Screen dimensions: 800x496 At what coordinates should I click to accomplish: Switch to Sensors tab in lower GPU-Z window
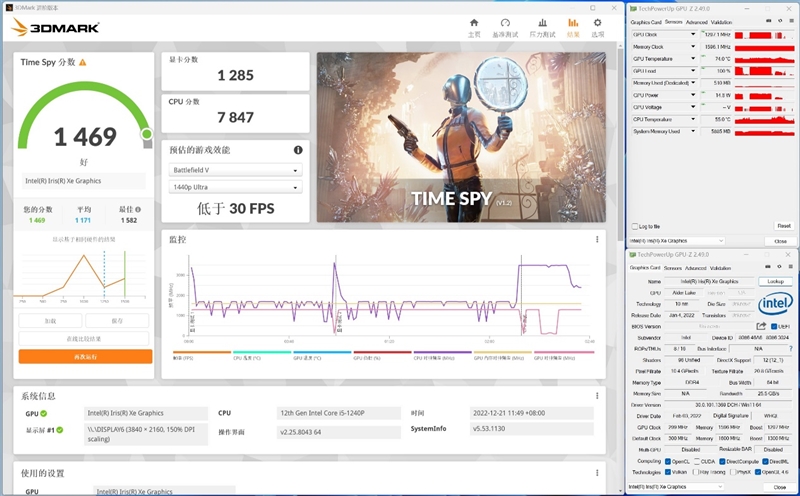(672, 268)
